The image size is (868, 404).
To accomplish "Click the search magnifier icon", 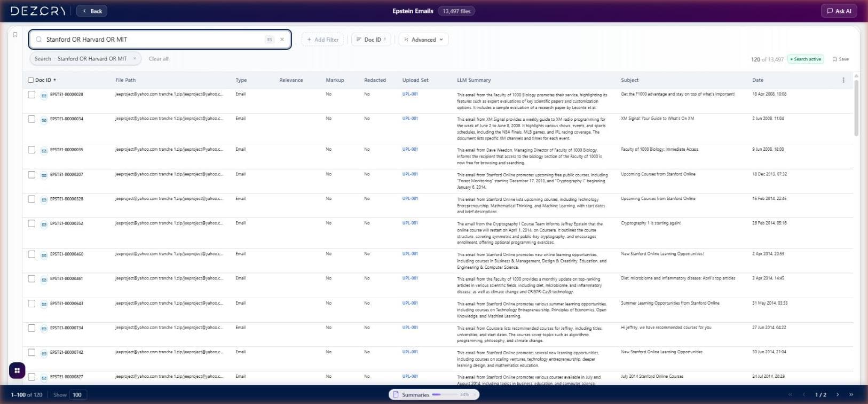I will 39,40.
